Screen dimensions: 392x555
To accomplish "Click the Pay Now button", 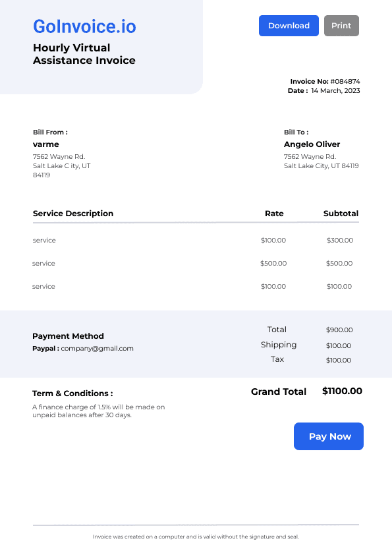I will coord(329,436).
